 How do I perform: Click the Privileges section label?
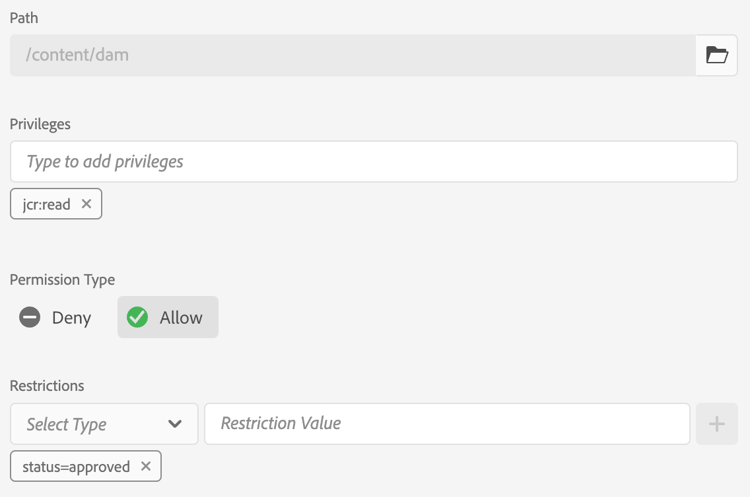40,124
